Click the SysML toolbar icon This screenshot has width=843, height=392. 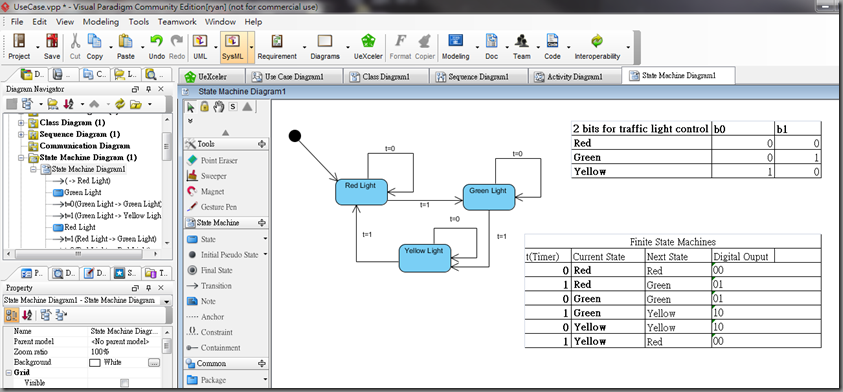coord(233,47)
